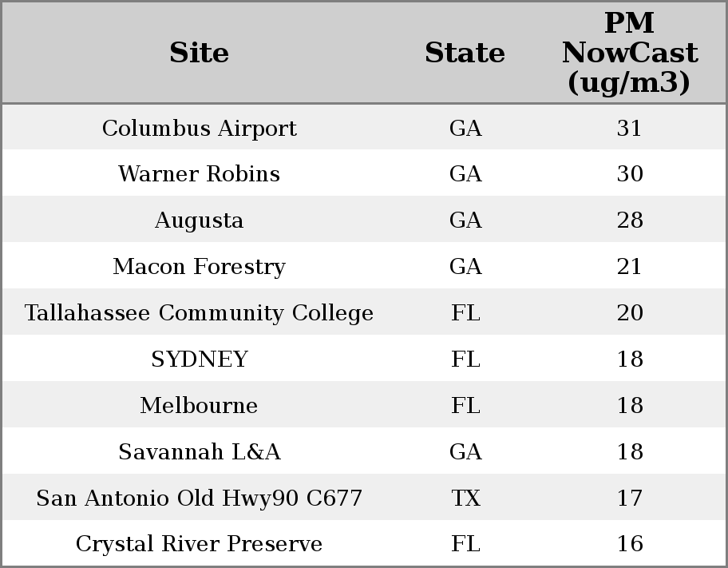This screenshot has width=728, height=568.
Task: Click the TX state cell
Action: coord(465,498)
